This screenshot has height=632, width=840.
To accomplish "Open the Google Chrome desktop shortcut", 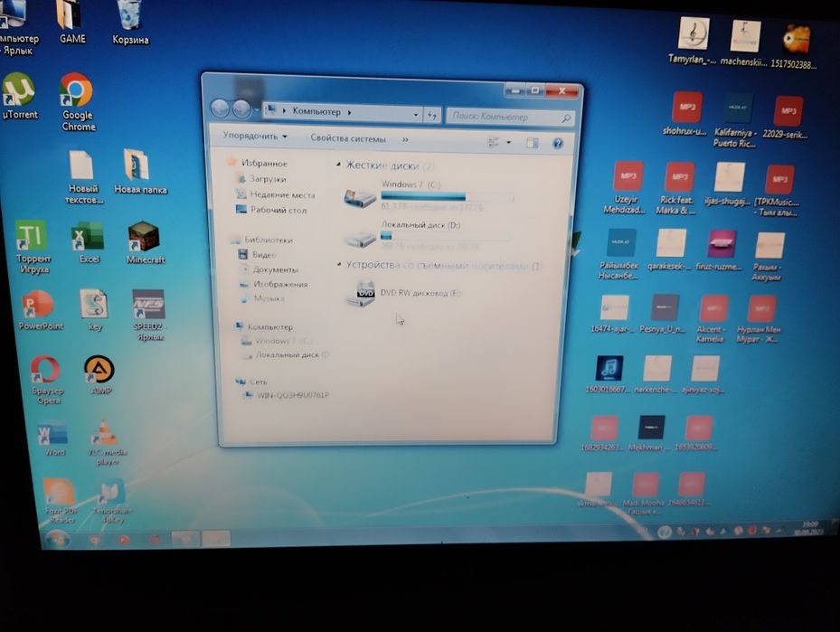I will click(x=77, y=102).
